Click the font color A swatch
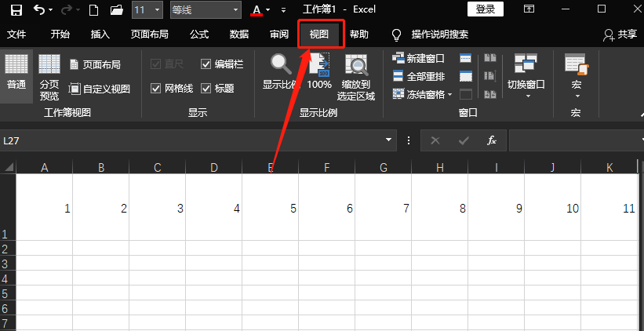 256,10
